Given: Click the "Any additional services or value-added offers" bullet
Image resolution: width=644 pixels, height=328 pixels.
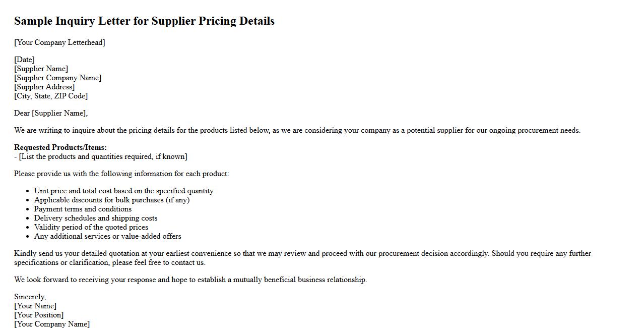Looking at the screenshot, I should [107, 236].
